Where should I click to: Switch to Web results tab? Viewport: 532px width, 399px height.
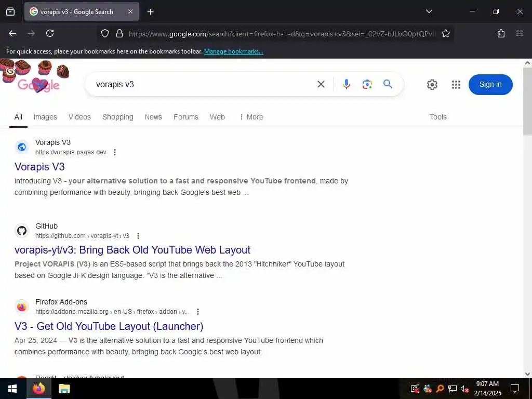(217, 117)
